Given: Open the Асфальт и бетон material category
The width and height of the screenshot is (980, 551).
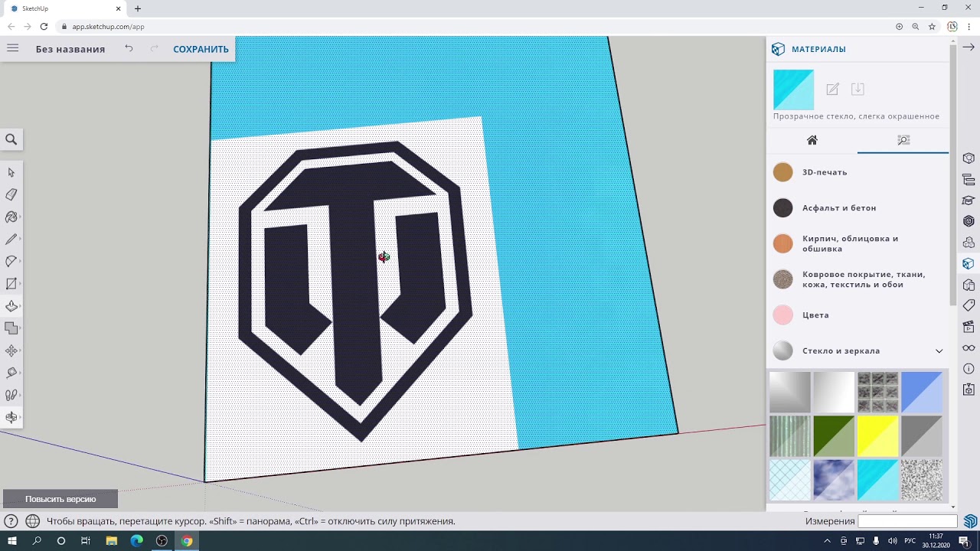Looking at the screenshot, I should coord(857,207).
